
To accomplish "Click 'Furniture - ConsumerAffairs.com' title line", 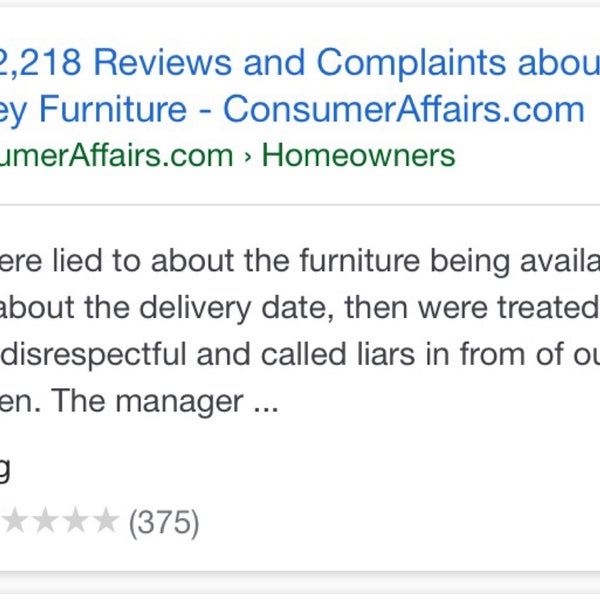I will 292,110.
